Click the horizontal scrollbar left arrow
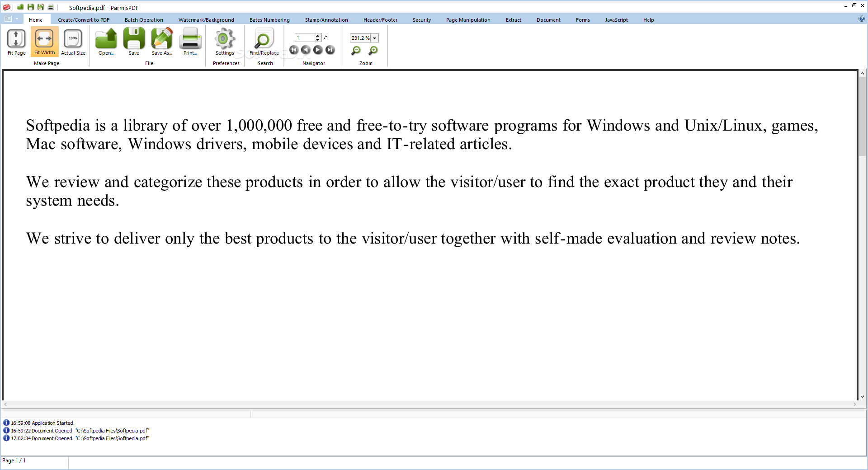868x470 pixels. pyautogui.click(x=5, y=404)
